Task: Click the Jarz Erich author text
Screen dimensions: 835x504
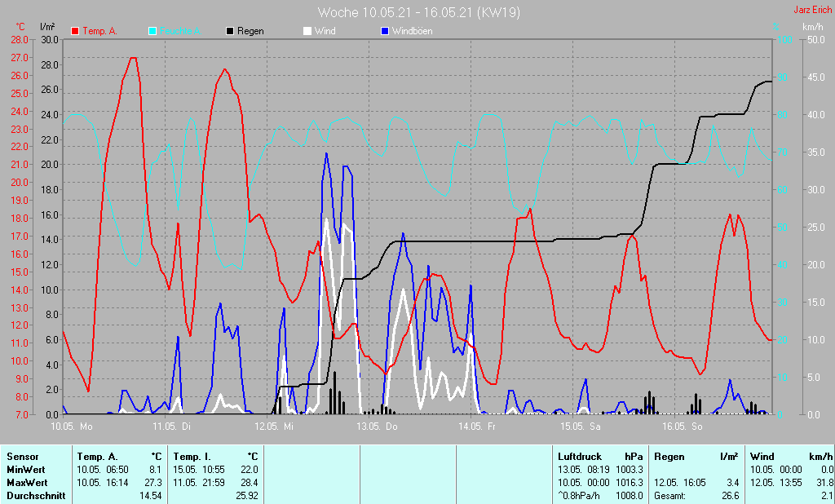Action: pyautogui.click(x=812, y=10)
